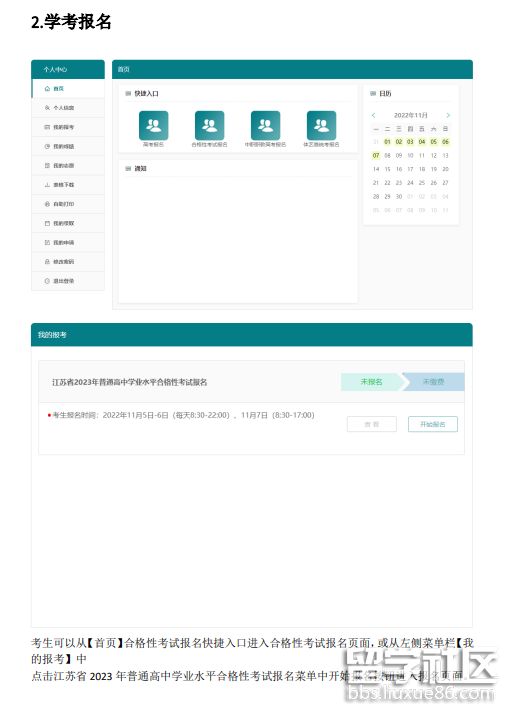511x715 pixels.
Task: Select 首页 in the sidebar menu
Action: 68,88
